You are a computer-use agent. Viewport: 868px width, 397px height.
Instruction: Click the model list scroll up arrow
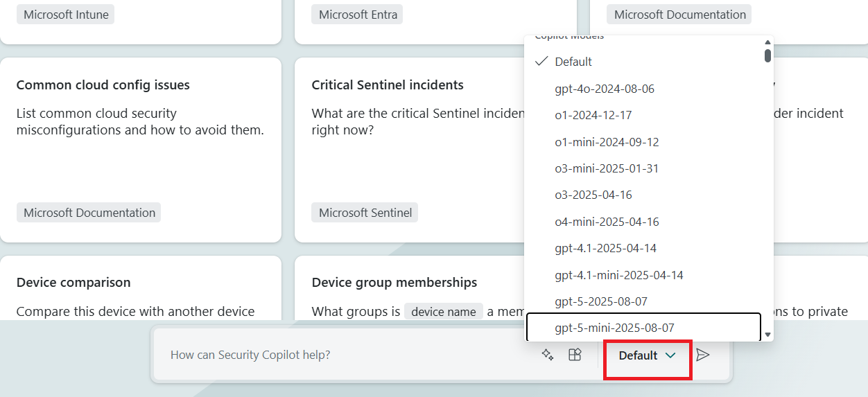tap(767, 42)
